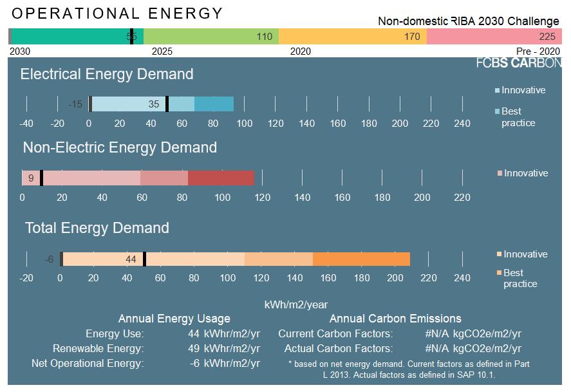Viewport: 571px width, 392px height.
Task: Click the Net Operational Energy value -6
Action: 194,363
